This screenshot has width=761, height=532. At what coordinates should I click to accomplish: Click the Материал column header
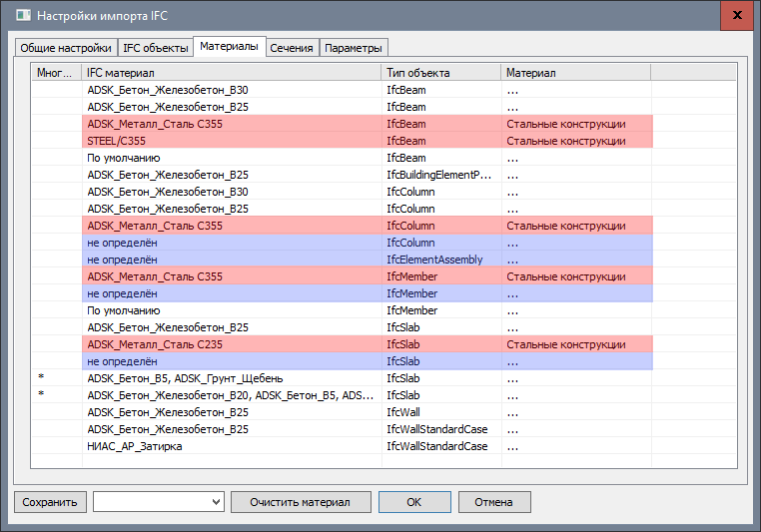[x=575, y=73]
